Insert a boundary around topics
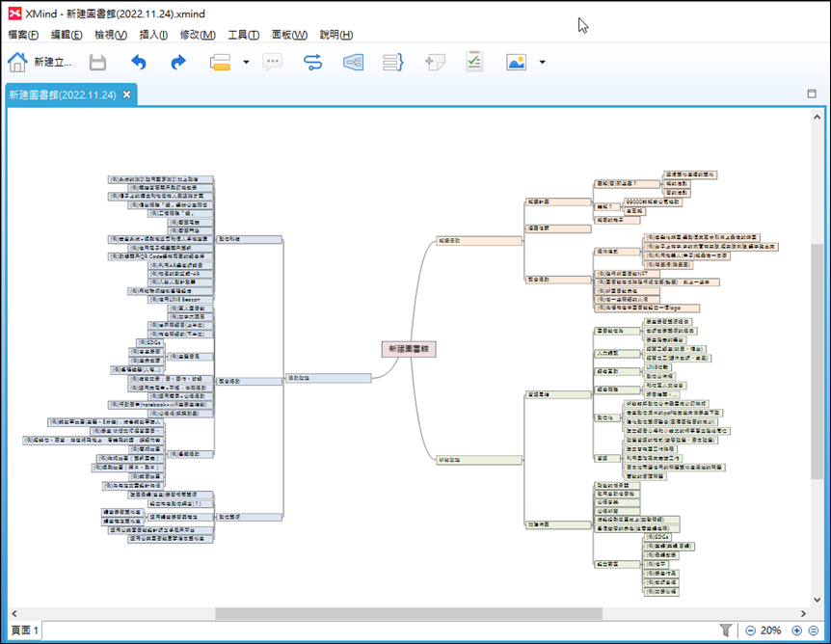 coord(353,63)
